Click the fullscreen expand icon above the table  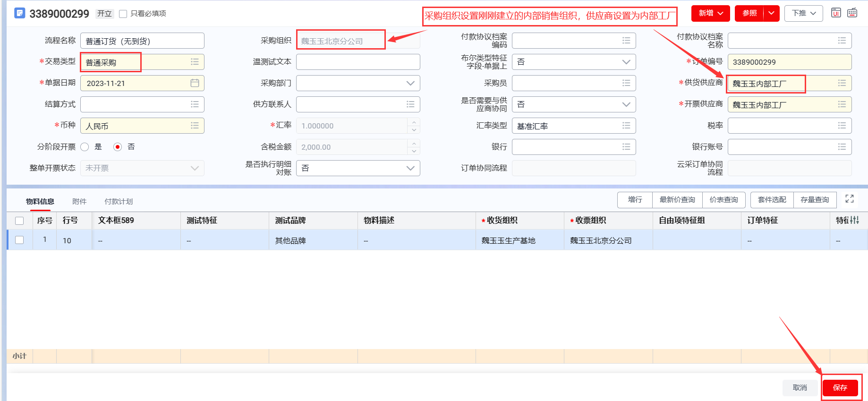point(849,199)
